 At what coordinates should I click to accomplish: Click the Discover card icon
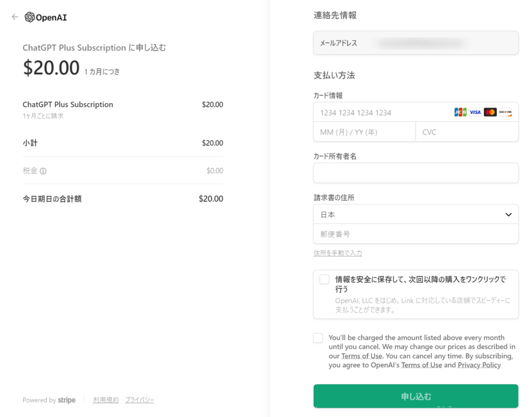tap(505, 112)
